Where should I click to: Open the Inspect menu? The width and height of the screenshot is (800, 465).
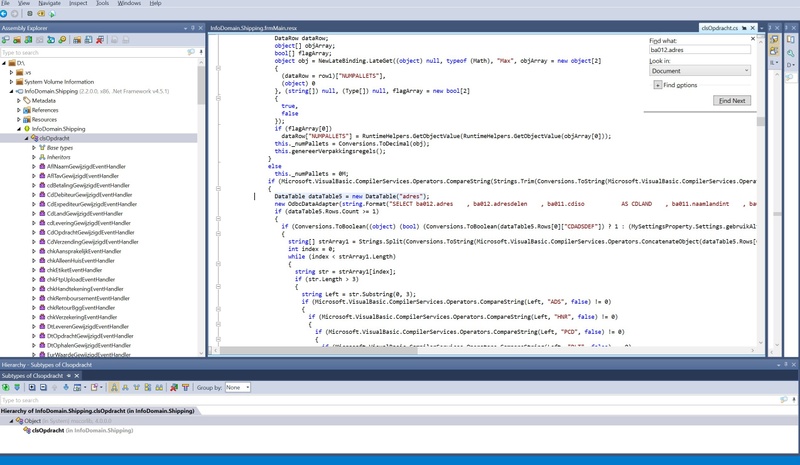78,3
